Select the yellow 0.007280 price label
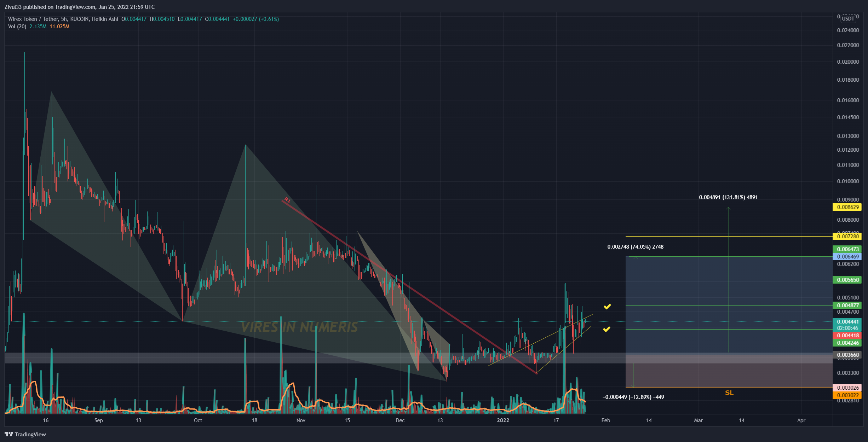This screenshot has width=868, height=442. [x=847, y=236]
